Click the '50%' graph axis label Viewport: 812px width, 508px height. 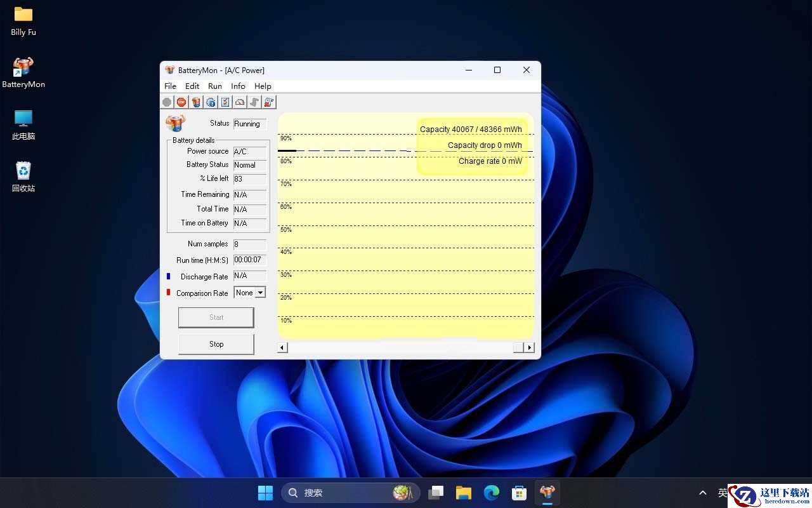(286, 230)
